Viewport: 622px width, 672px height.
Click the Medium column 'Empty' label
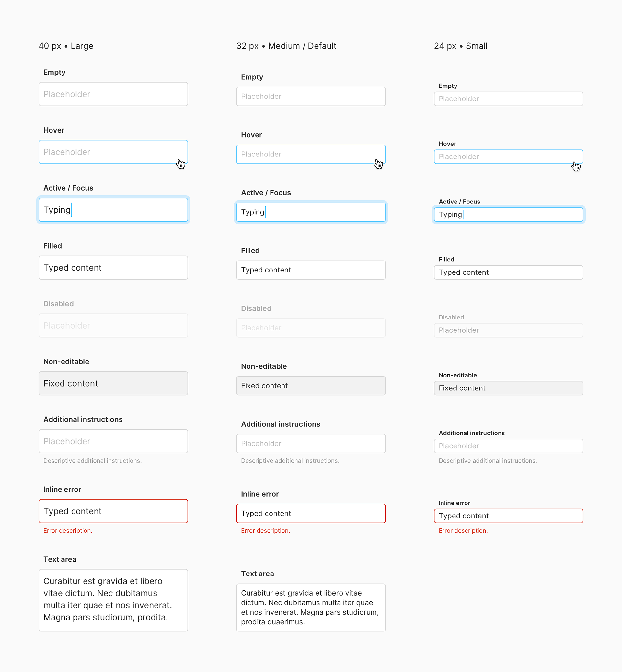(x=252, y=77)
